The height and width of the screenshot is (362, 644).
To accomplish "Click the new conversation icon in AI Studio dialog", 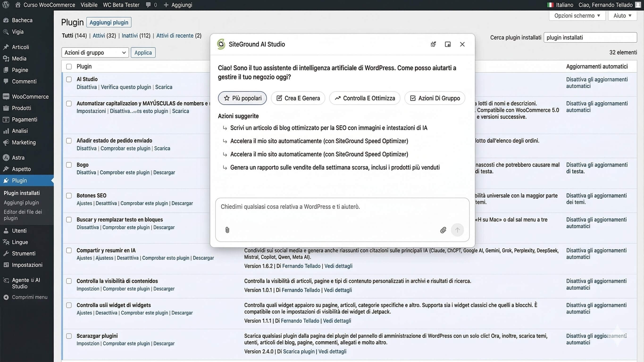I will point(433,44).
